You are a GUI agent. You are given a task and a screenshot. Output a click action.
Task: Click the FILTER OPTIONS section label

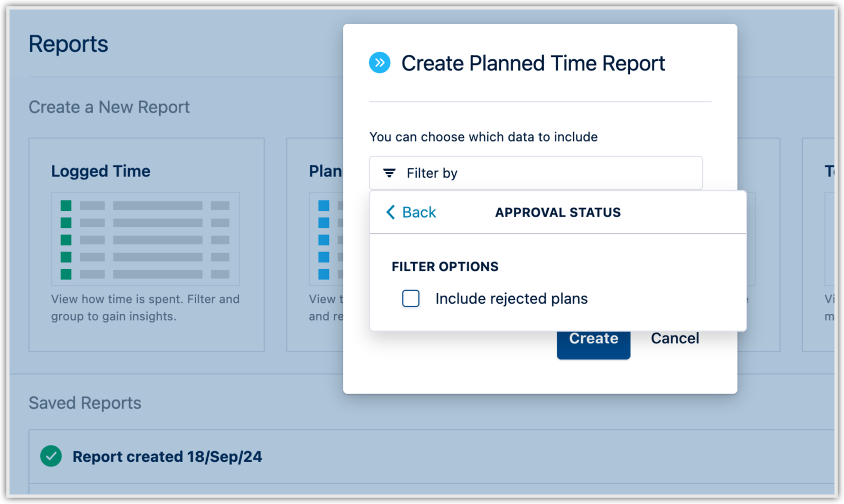pyautogui.click(x=445, y=266)
